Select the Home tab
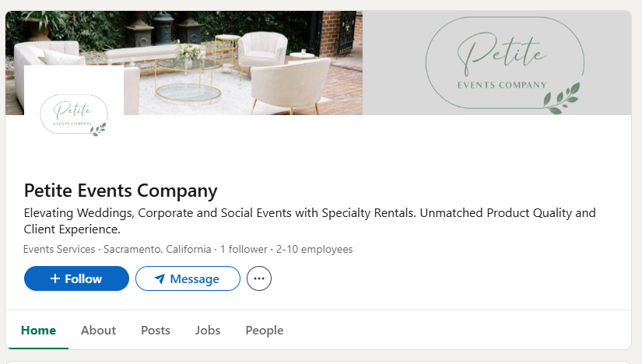This screenshot has height=364, width=642. [38, 331]
